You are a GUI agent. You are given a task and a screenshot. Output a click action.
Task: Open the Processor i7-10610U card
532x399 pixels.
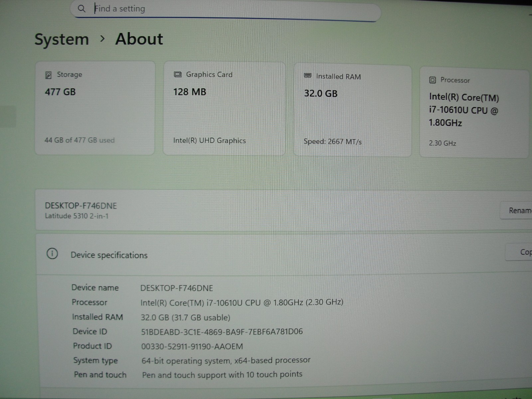pos(474,113)
